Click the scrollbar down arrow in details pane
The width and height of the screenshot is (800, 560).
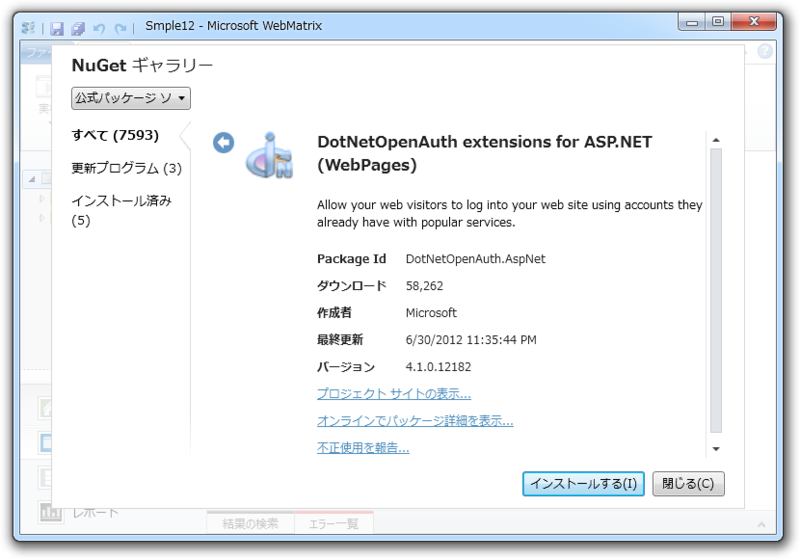click(x=716, y=449)
